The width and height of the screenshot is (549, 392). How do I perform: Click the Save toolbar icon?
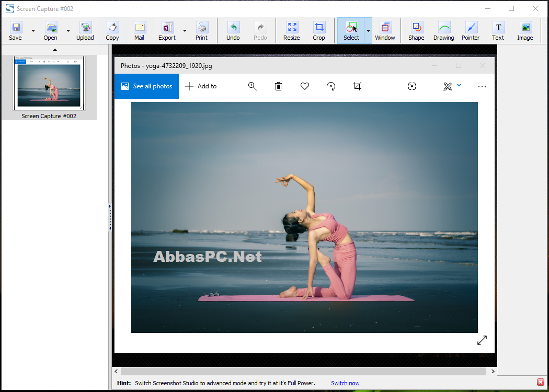[x=15, y=27]
